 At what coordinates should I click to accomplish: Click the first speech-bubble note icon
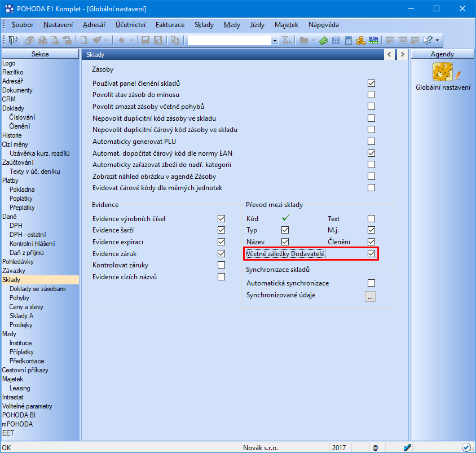(x=390, y=40)
